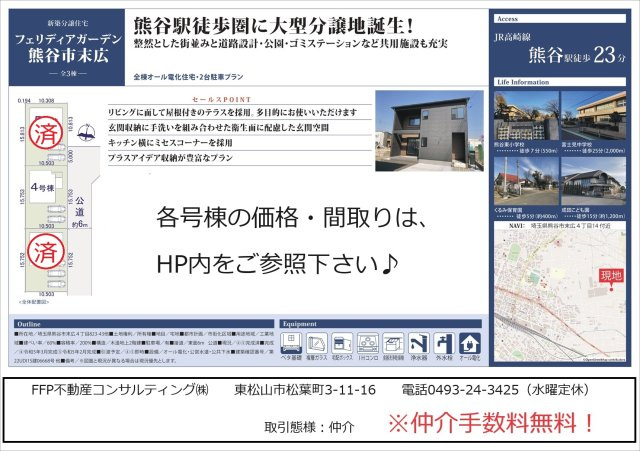Click the floor storage box equipment icon
Screen dimensions: 640x451
pyautogui.click(x=393, y=343)
